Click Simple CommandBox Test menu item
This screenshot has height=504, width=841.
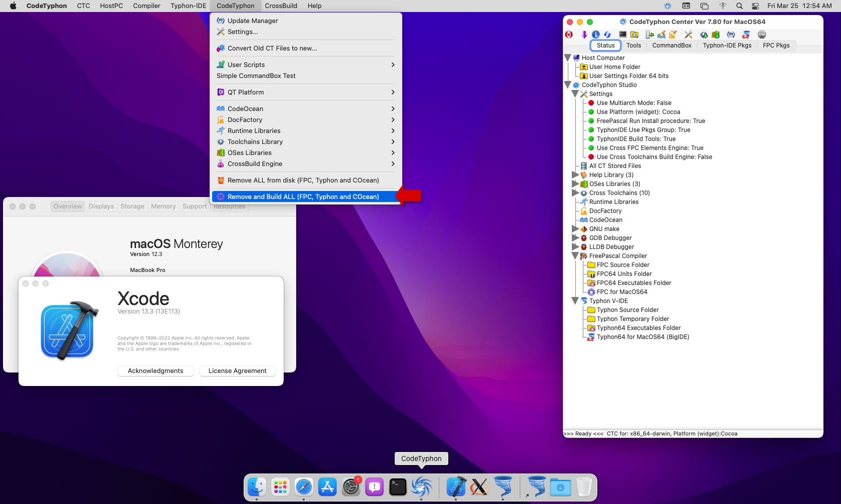pyautogui.click(x=306, y=75)
